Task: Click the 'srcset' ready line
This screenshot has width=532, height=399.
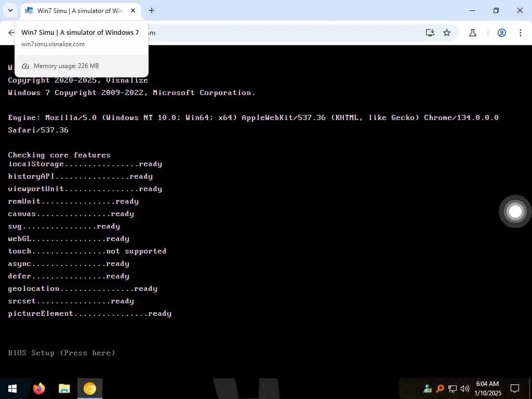Action: click(71, 301)
